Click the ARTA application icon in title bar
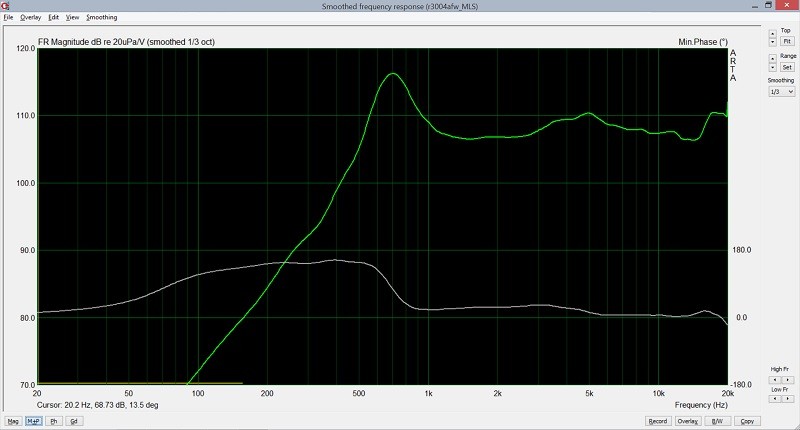800x430 pixels. pos(5,6)
